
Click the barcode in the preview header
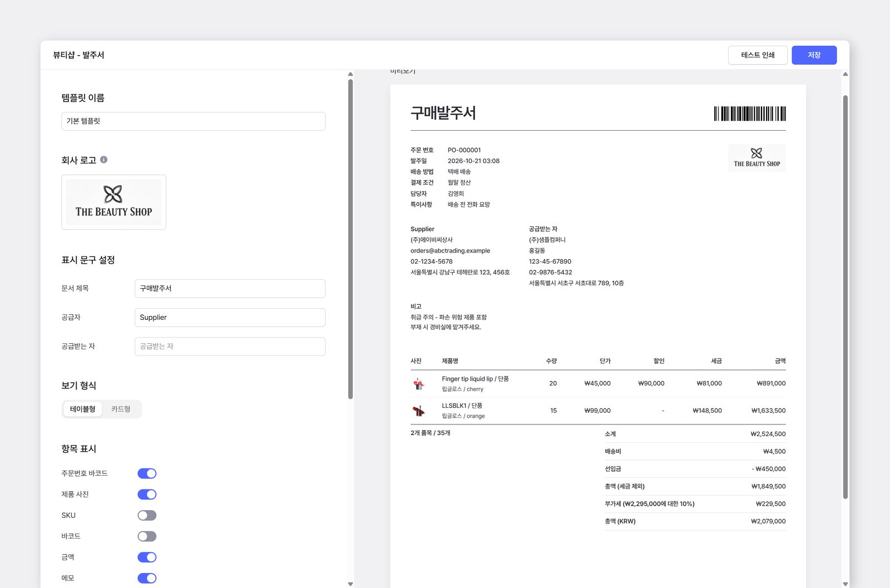pos(750,113)
